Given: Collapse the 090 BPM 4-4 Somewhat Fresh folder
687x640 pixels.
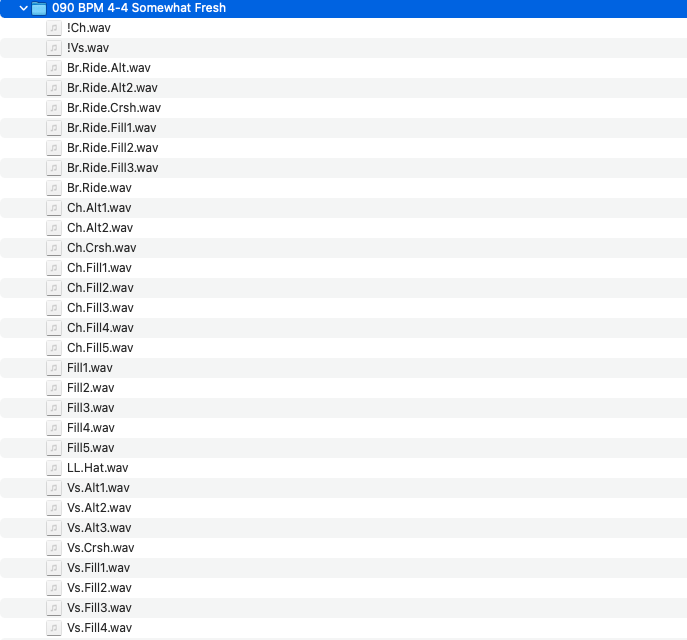Looking at the screenshot, I should [22, 8].
